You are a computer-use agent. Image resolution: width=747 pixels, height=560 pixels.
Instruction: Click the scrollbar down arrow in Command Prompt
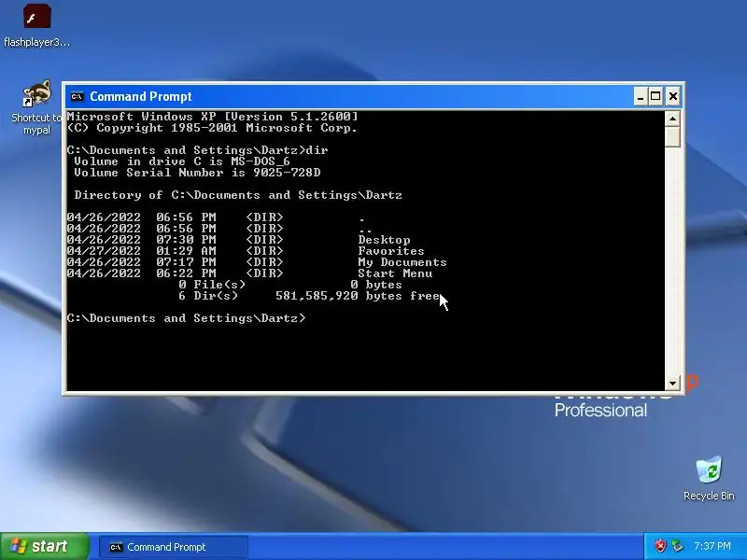(672, 383)
